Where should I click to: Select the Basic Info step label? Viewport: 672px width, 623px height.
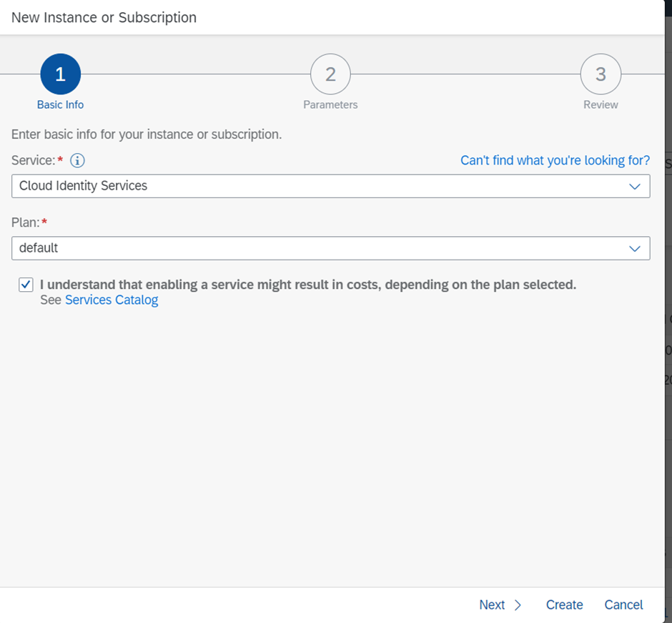[61, 104]
